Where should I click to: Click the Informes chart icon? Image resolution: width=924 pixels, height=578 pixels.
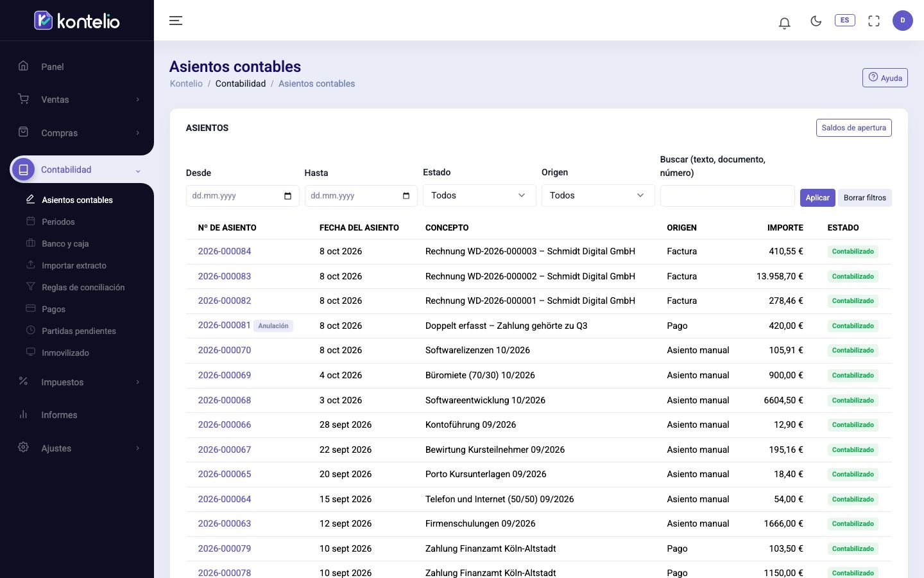point(24,414)
